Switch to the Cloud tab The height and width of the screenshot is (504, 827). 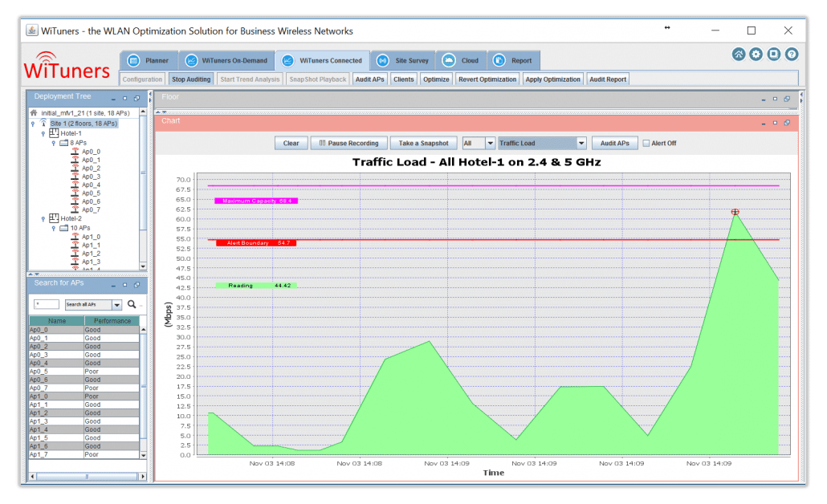460,61
